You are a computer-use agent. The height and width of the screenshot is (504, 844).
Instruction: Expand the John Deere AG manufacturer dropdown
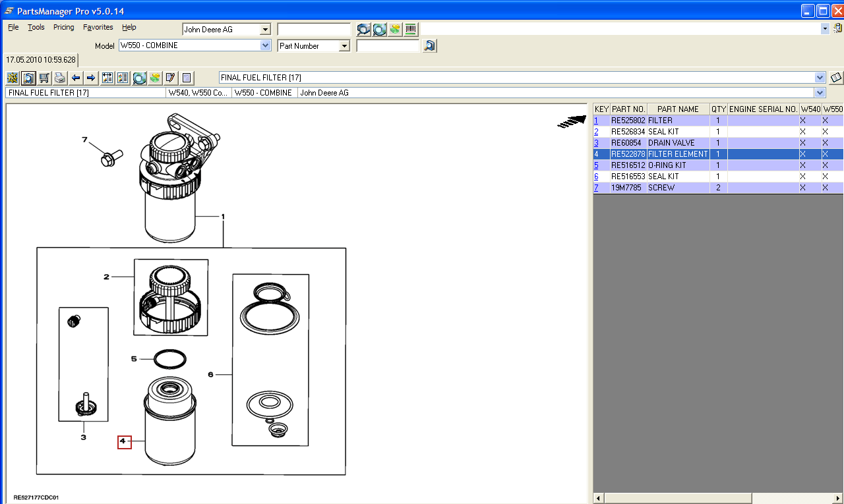tap(265, 30)
